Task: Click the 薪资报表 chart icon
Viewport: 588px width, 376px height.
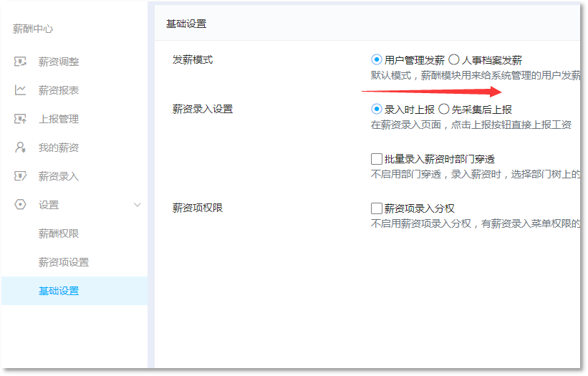Action: 21,90
